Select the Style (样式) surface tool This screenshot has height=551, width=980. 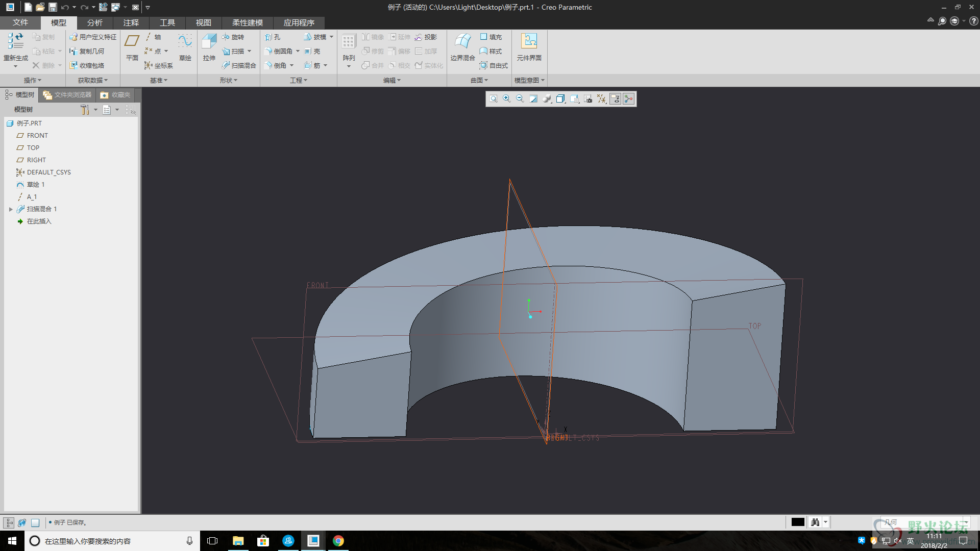[491, 51]
